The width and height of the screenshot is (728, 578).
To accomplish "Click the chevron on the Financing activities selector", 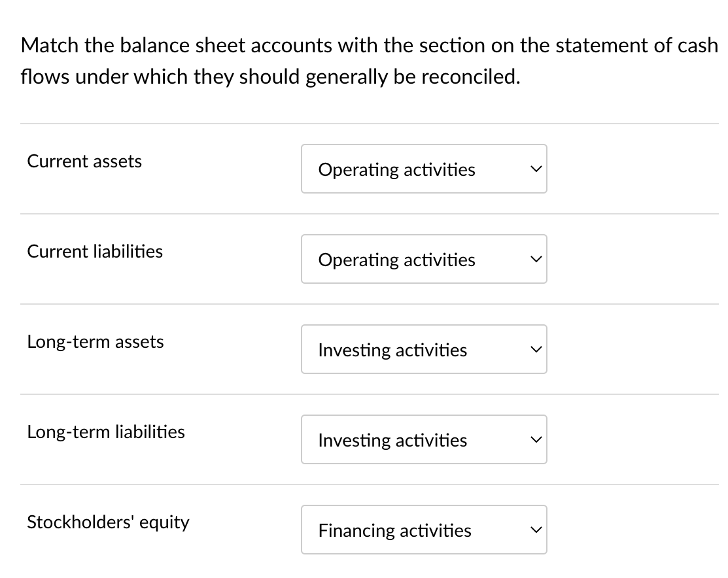I will pos(535,530).
